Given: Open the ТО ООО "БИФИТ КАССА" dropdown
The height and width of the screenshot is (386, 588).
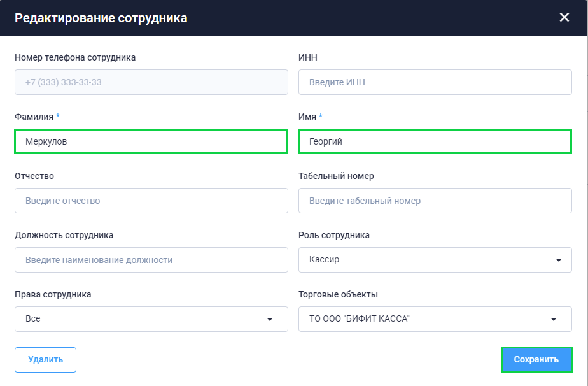Looking at the screenshot, I should (x=435, y=319).
